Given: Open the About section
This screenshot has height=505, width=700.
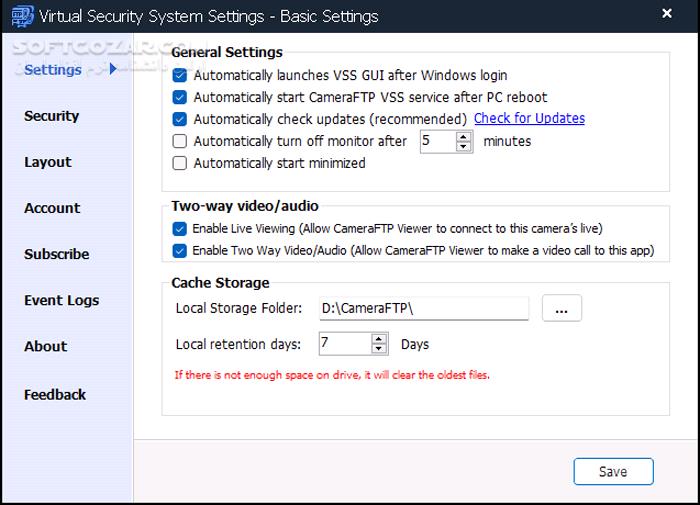Looking at the screenshot, I should (x=46, y=346).
